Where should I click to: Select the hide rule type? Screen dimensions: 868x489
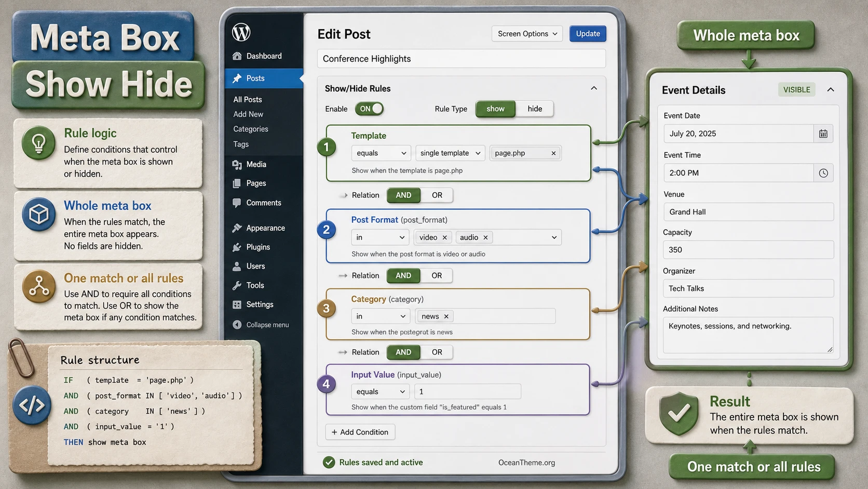pyautogui.click(x=535, y=109)
